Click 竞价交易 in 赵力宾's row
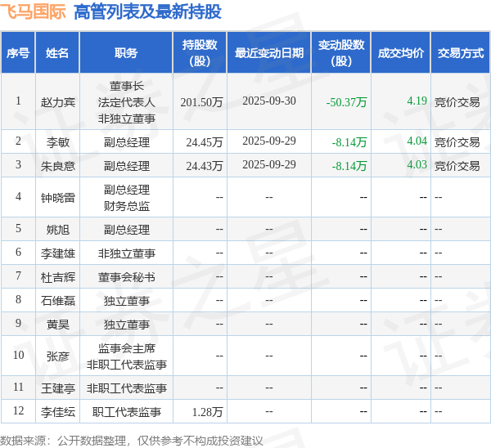 [x=457, y=102]
